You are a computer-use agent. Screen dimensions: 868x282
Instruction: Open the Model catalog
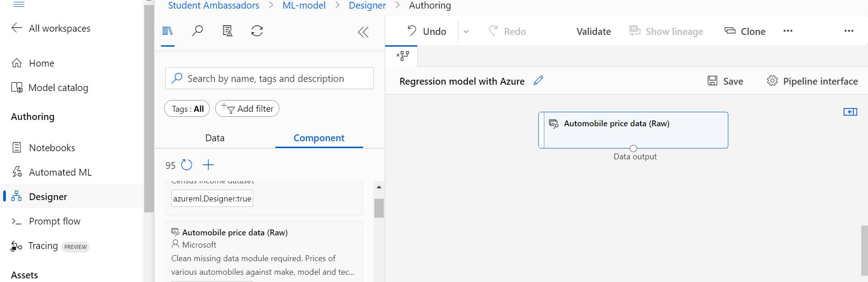coord(50,87)
